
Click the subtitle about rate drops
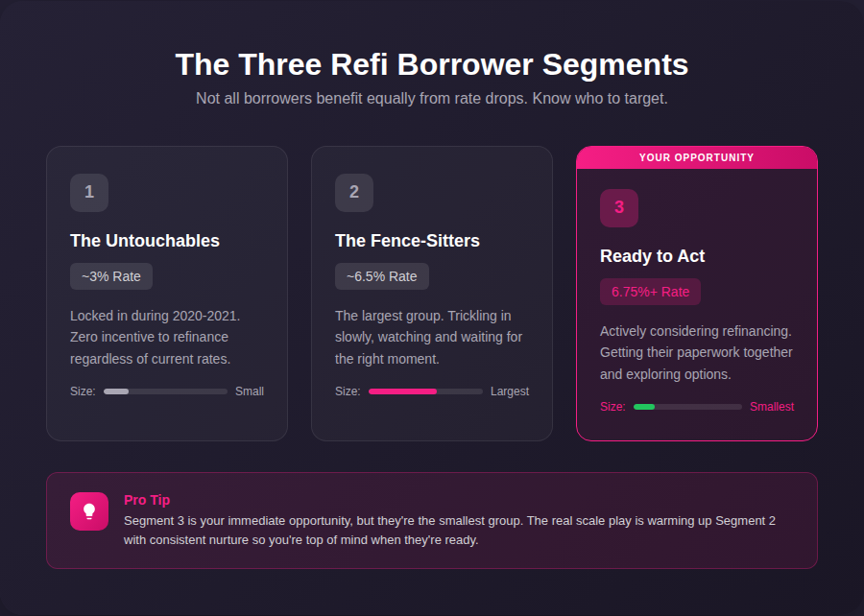click(432, 98)
